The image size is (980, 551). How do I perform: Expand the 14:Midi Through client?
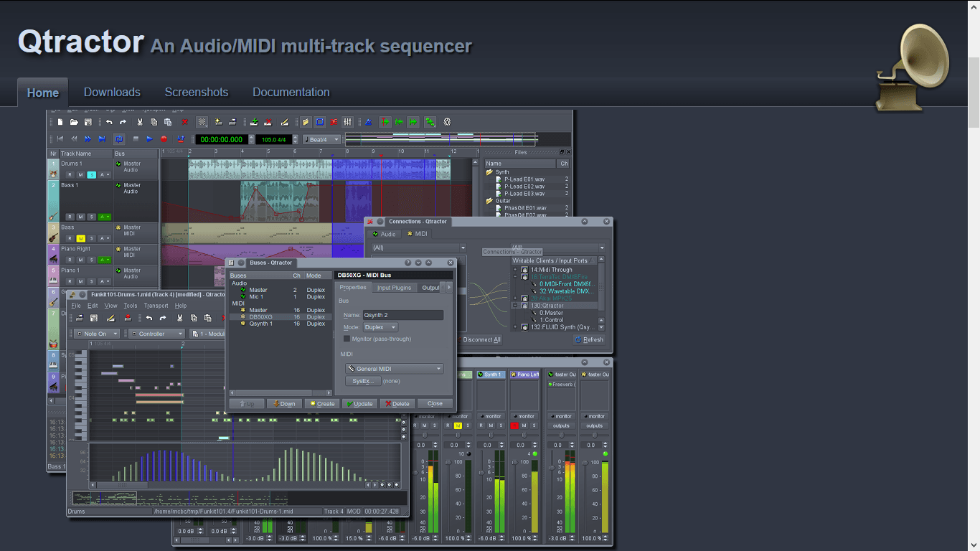tap(515, 269)
